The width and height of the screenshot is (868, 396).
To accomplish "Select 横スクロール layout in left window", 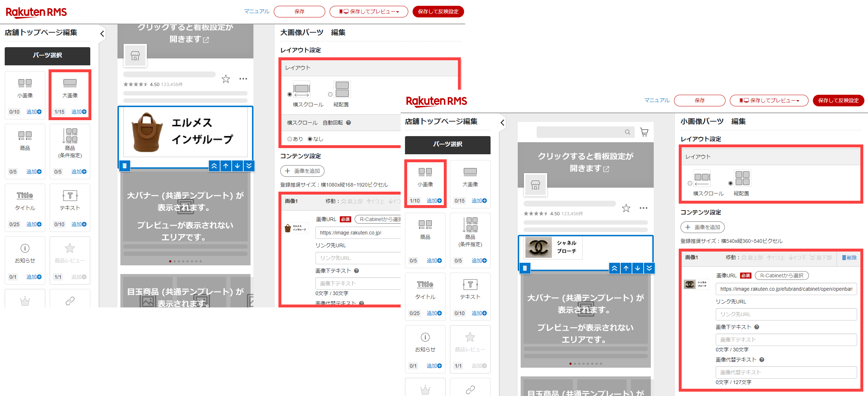I will point(289,94).
